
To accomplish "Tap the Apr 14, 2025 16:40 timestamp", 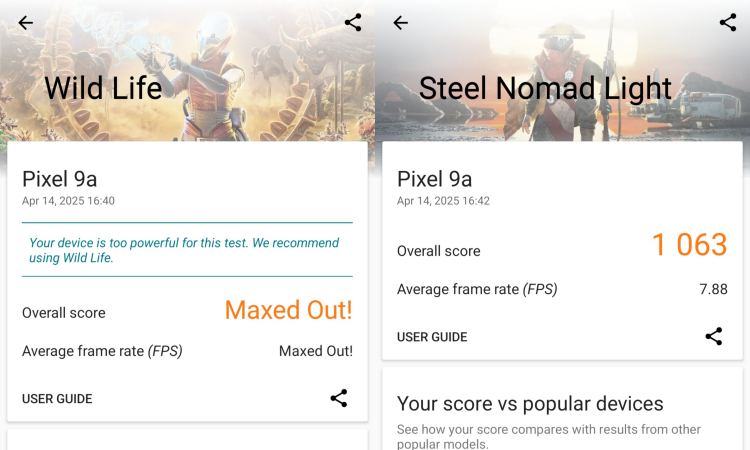I will click(68, 201).
